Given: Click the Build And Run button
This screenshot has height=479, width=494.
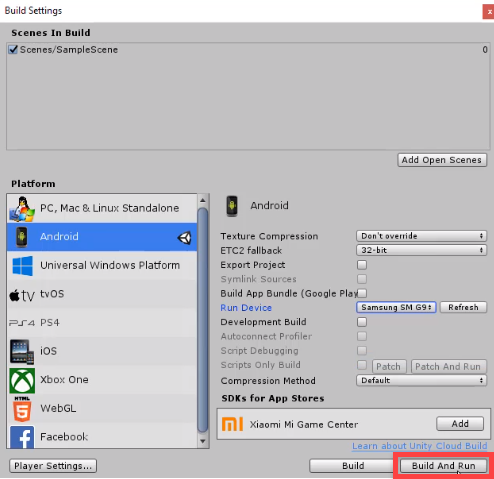Looking at the screenshot, I should coord(443,466).
